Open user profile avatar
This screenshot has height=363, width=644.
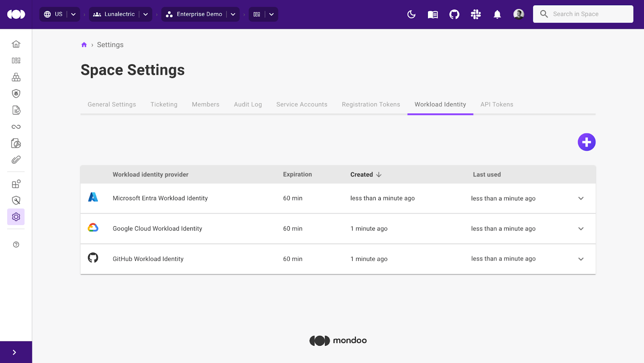click(519, 14)
